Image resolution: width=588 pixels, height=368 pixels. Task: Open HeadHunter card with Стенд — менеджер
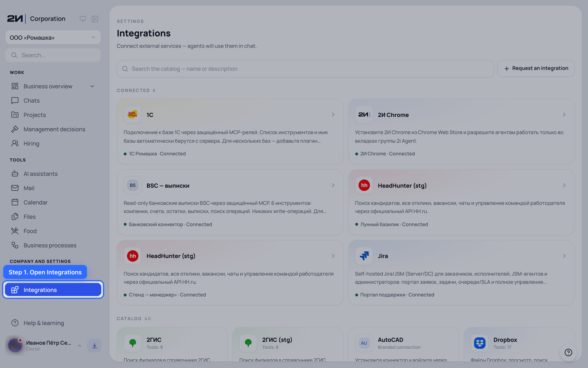[x=230, y=273]
